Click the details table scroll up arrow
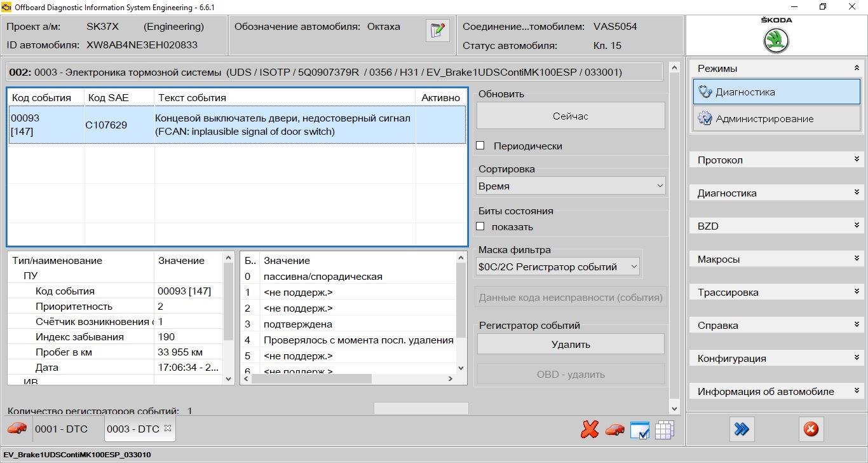 tap(229, 258)
